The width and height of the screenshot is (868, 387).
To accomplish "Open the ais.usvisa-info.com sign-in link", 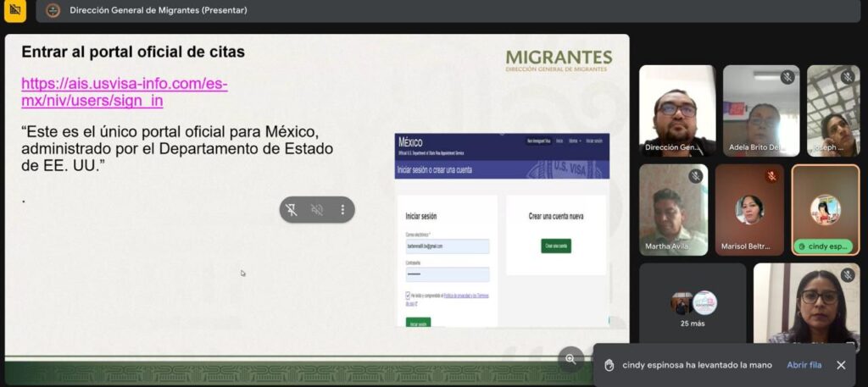I will 124,92.
